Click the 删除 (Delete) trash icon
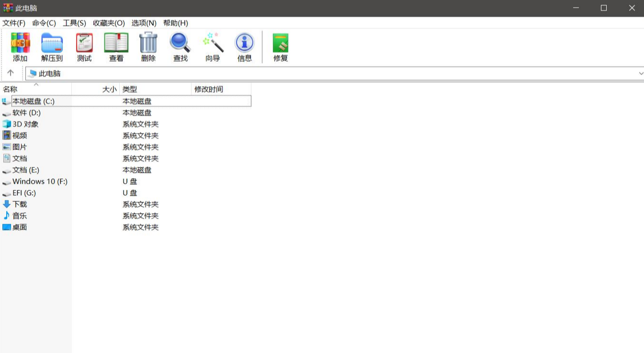644x353 pixels. [148, 43]
